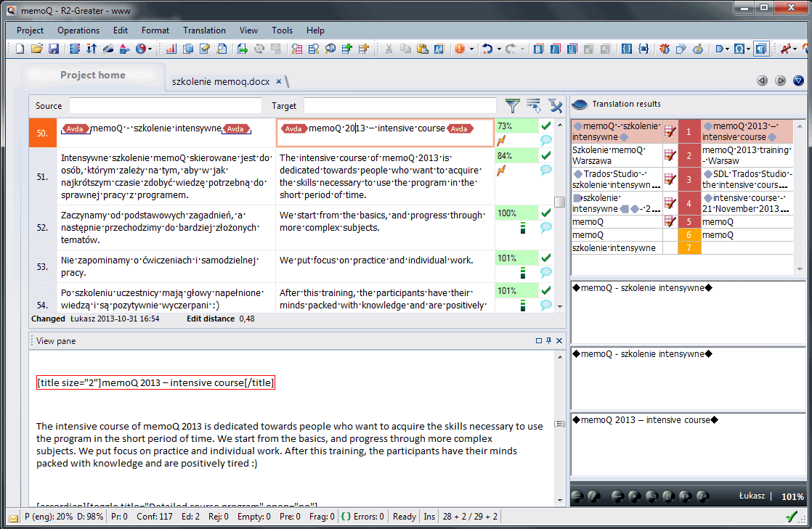Show formatting marks with the pilcrow icon

pos(760,49)
